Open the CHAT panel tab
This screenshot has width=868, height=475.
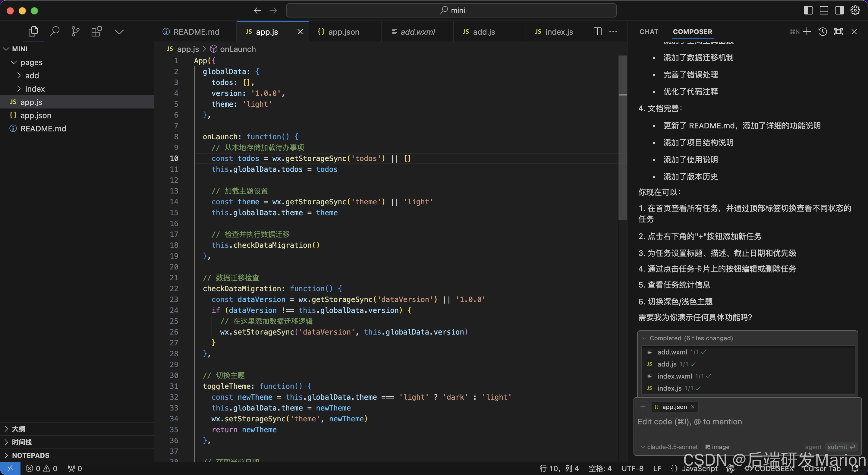click(x=649, y=32)
